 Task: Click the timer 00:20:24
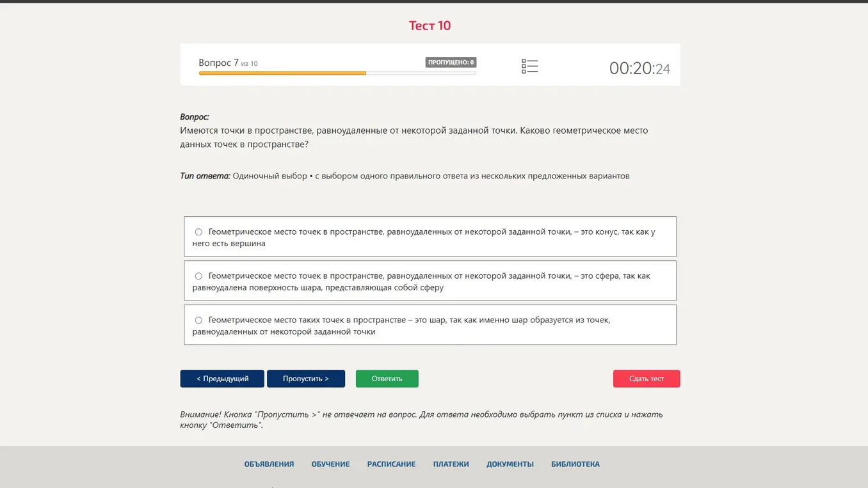coord(639,68)
